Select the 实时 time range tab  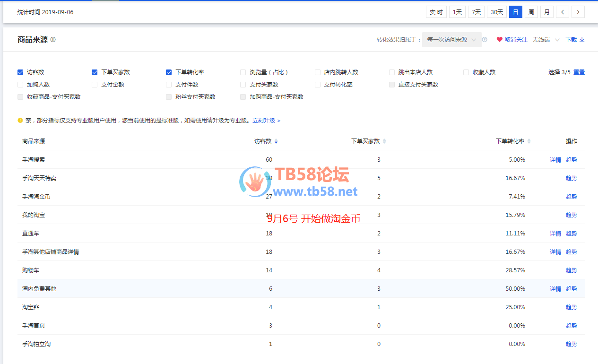[436, 12]
